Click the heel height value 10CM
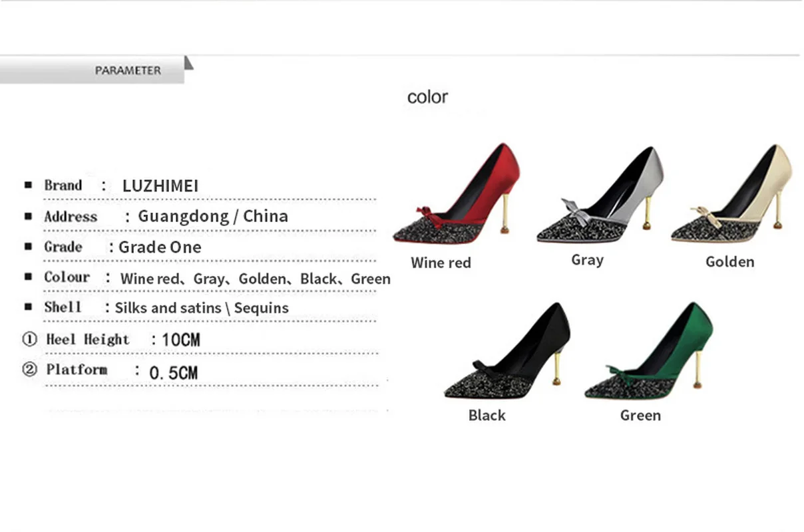 pyautogui.click(x=180, y=340)
